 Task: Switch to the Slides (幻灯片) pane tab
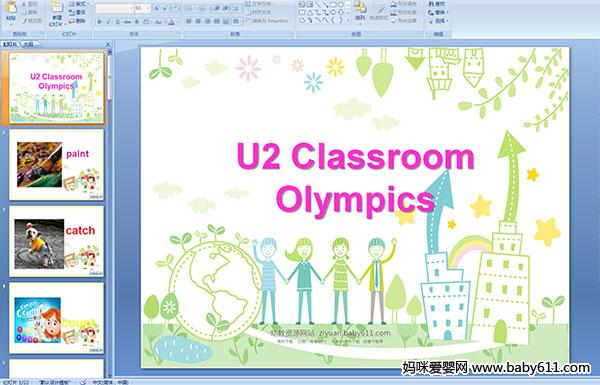click(10, 44)
